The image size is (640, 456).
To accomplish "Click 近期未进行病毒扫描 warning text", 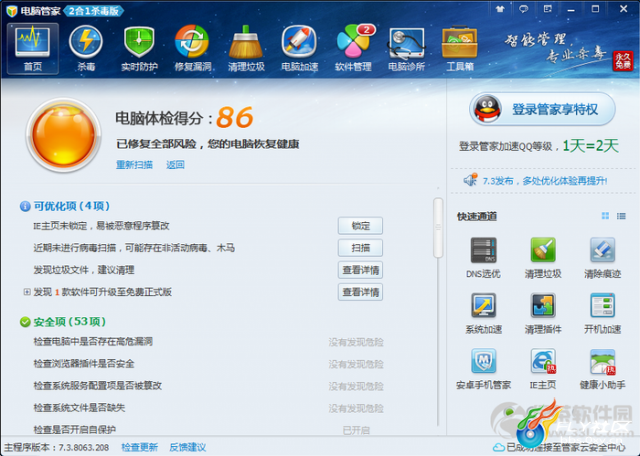I will pyautogui.click(x=134, y=248).
